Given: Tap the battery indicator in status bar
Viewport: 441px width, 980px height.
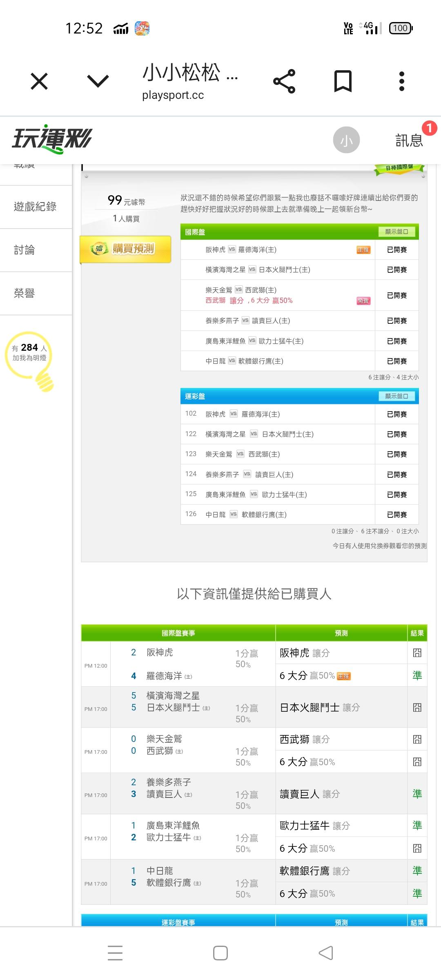Looking at the screenshot, I should point(401,28).
